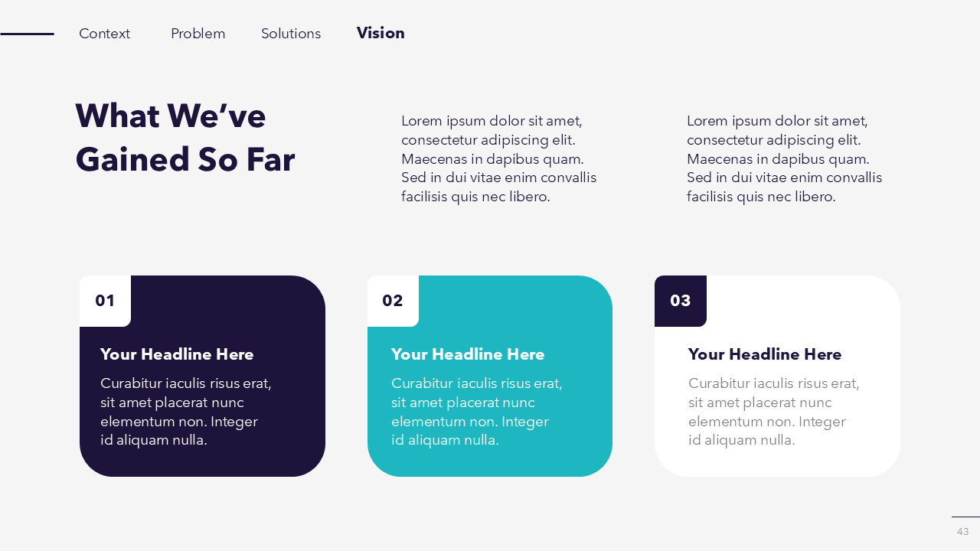Click the body text in the navy card
This screenshot has height=551, width=980.
(x=186, y=412)
